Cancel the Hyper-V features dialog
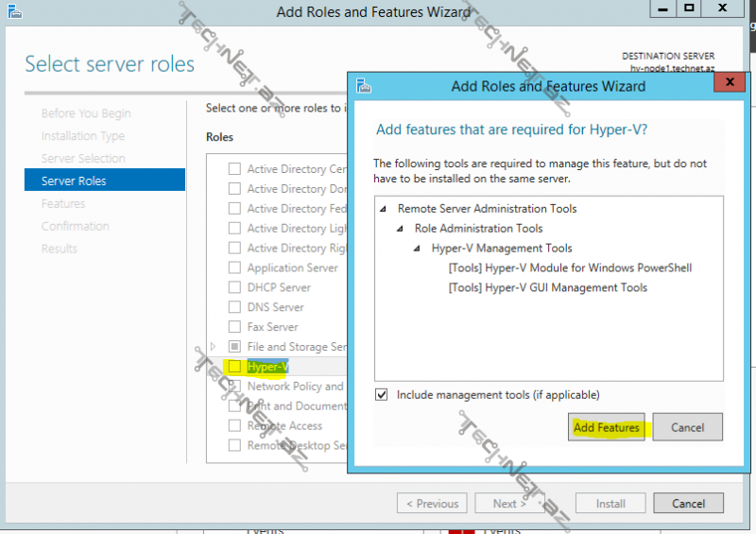 click(x=688, y=427)
